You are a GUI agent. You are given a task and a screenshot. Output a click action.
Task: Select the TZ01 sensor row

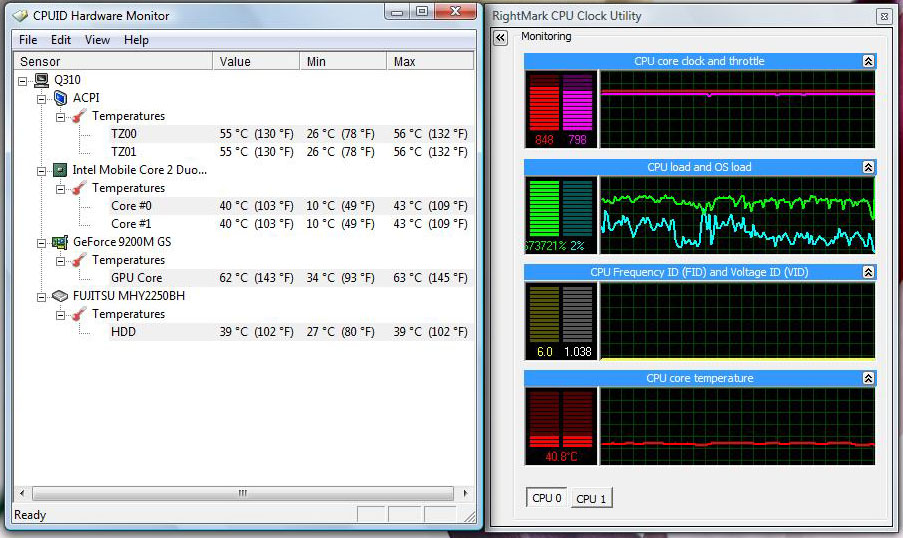click(291, 151)
